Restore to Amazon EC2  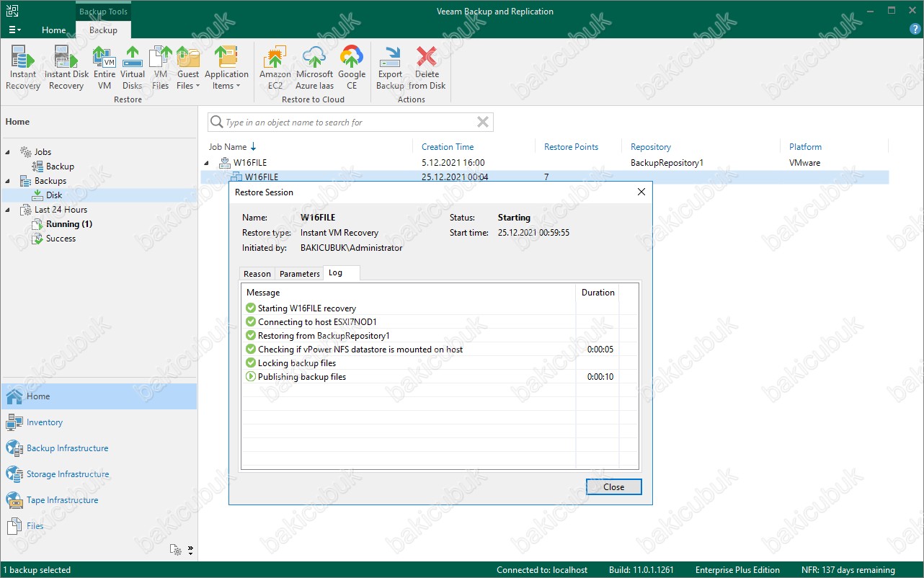(275, 68)
